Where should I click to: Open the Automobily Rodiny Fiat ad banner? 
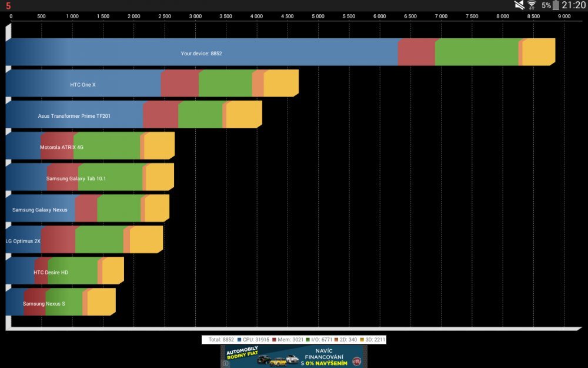(293, 356)
